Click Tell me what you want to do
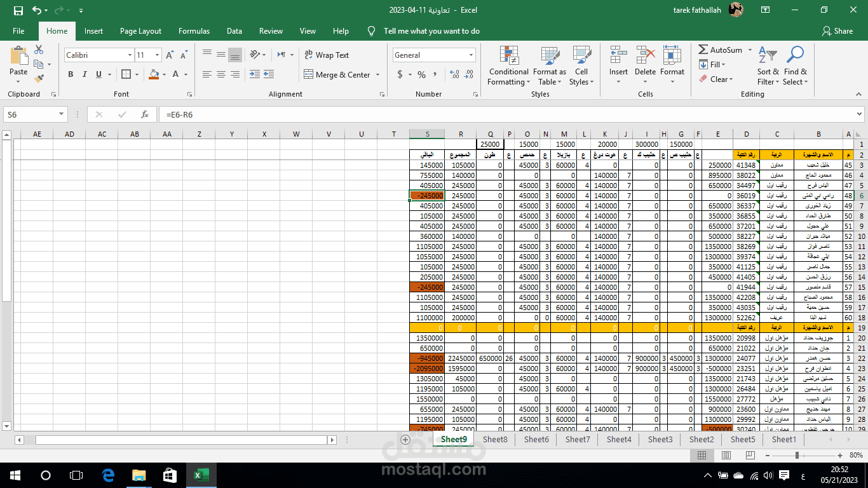Image resolution: width=868 pixels, height=488 pixels. [431, 31]
